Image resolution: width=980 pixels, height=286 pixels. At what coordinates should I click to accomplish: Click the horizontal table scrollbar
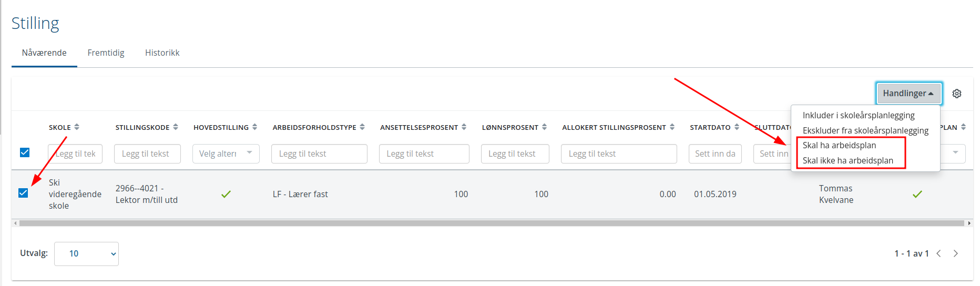point(492,223)
